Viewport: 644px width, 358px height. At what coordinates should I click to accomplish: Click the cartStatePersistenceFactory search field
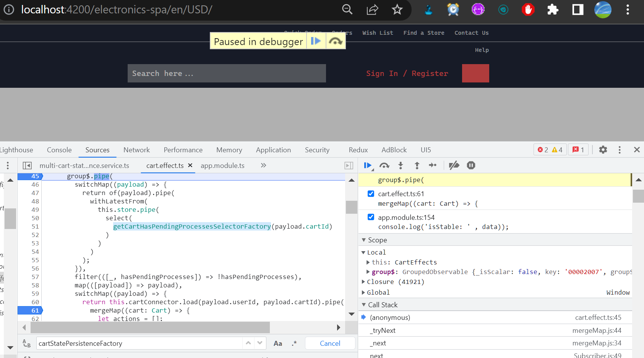(140, 343)
